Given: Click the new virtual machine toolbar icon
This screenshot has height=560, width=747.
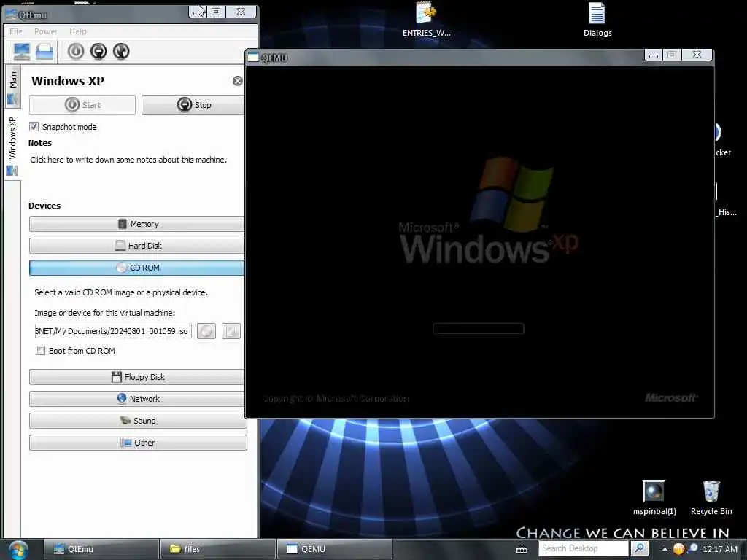Looking at the screenshot, I should [x=21, y=51].
